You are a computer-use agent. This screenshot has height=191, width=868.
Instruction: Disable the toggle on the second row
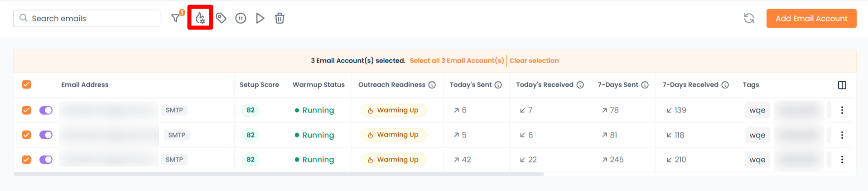click(46, 135)
